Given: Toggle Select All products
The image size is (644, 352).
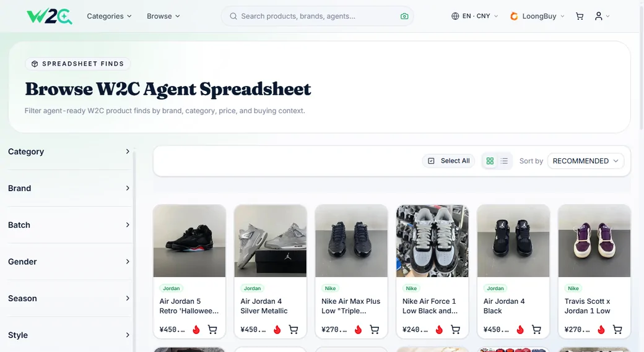Looking at the screenshot, I should pyautogui.click(x=448, y=161).
